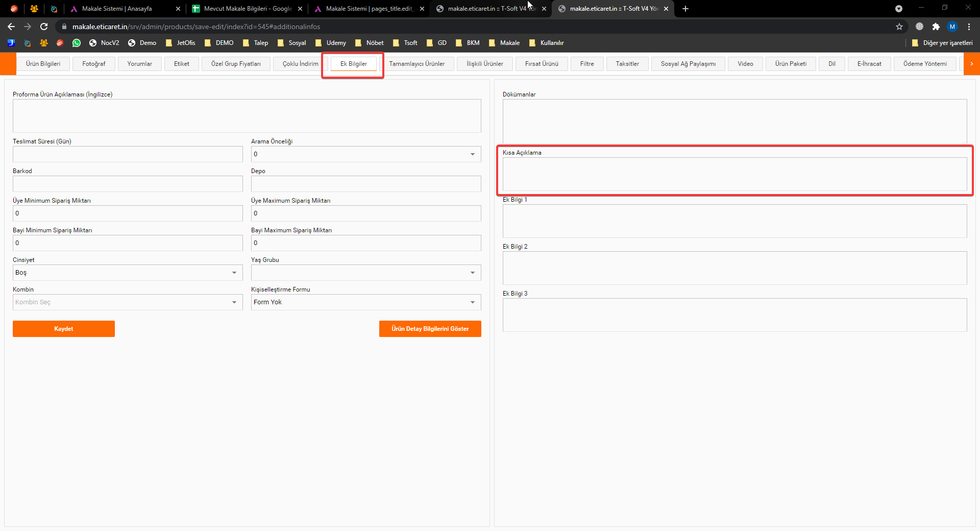Click the Teslimat Süresi (Gün) field

click(128, 154)
